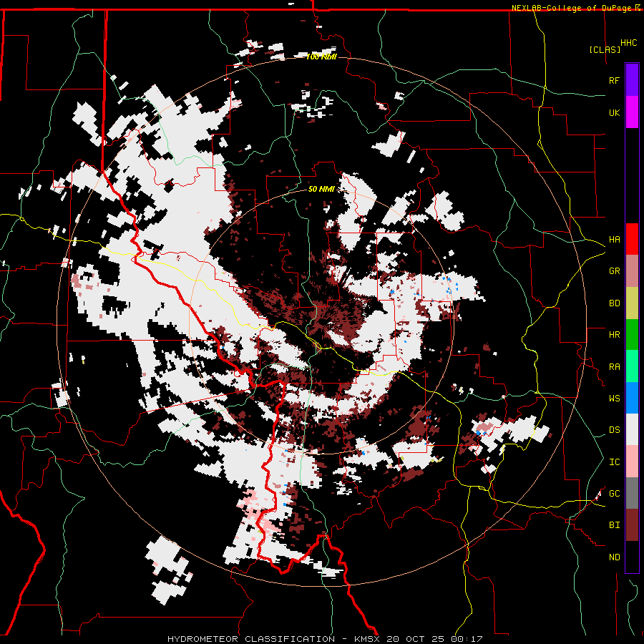Click the [CLAS] units label
The height and width of the screenshot is (644, 644).
pos(605,49)
